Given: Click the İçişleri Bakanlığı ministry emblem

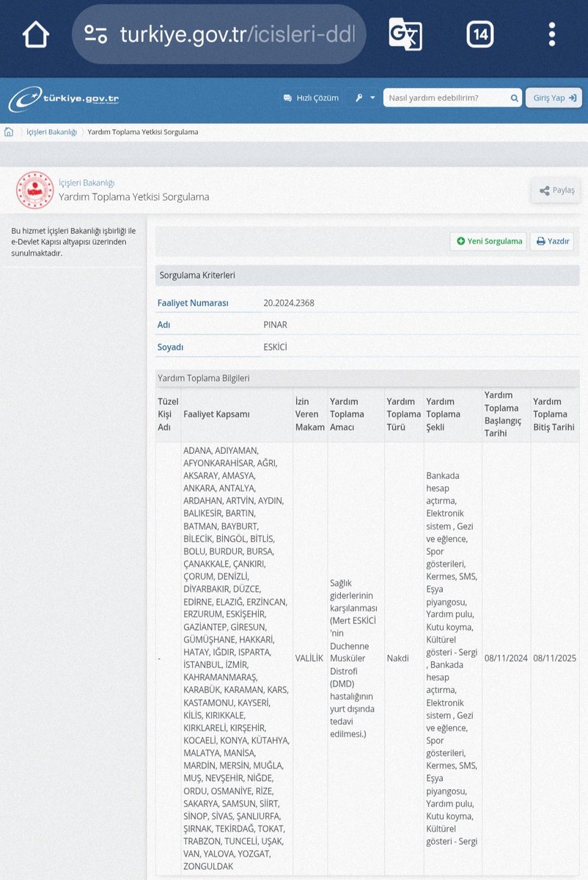Looking at the screenshot, I should click(x=35, y=191).
